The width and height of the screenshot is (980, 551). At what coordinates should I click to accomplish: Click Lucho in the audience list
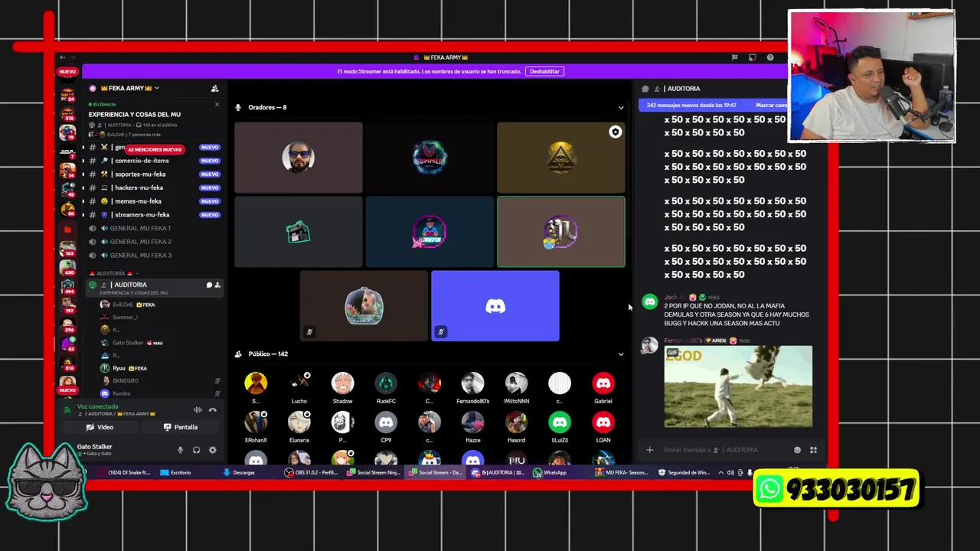pyautogui.click(x=299, y=388)
